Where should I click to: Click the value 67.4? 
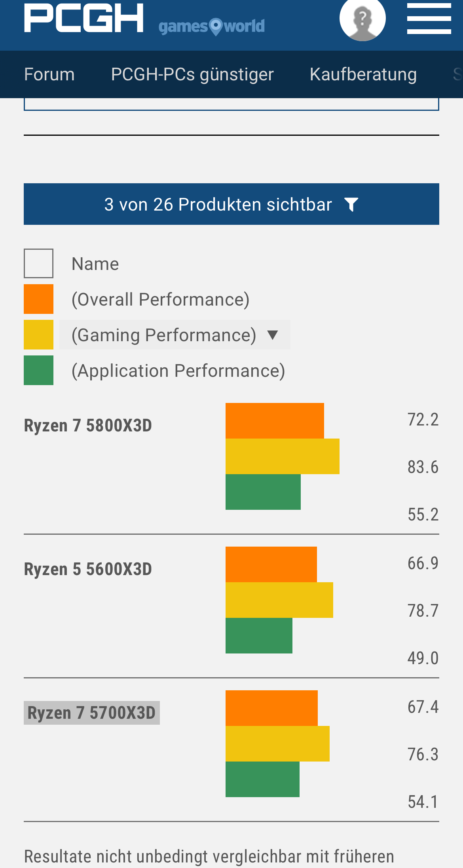(423, 707)
